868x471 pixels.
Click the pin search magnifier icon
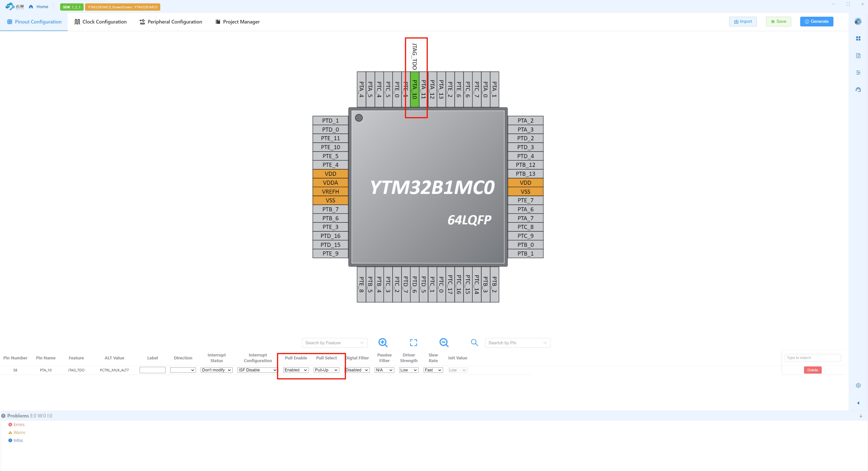pos(474,342)
